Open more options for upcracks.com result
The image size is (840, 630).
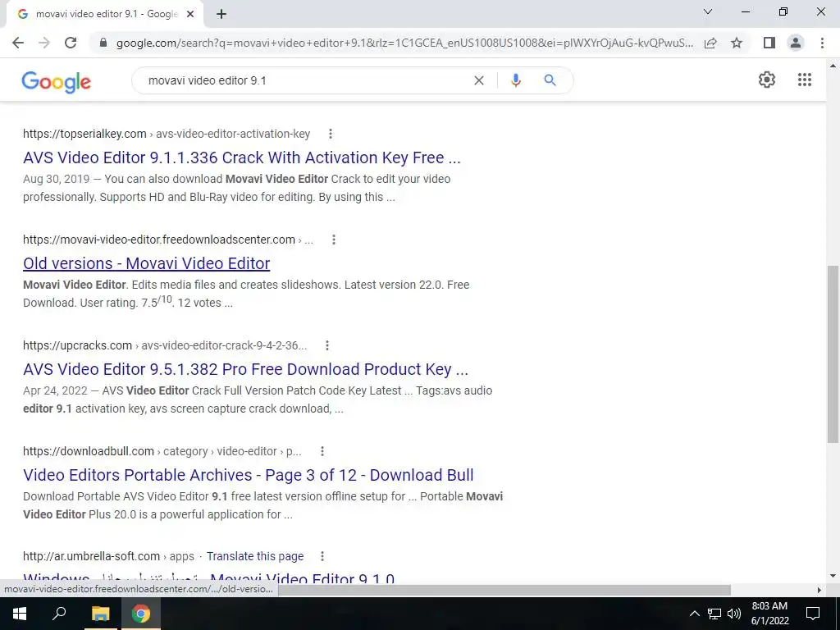[x=327, y=345]
